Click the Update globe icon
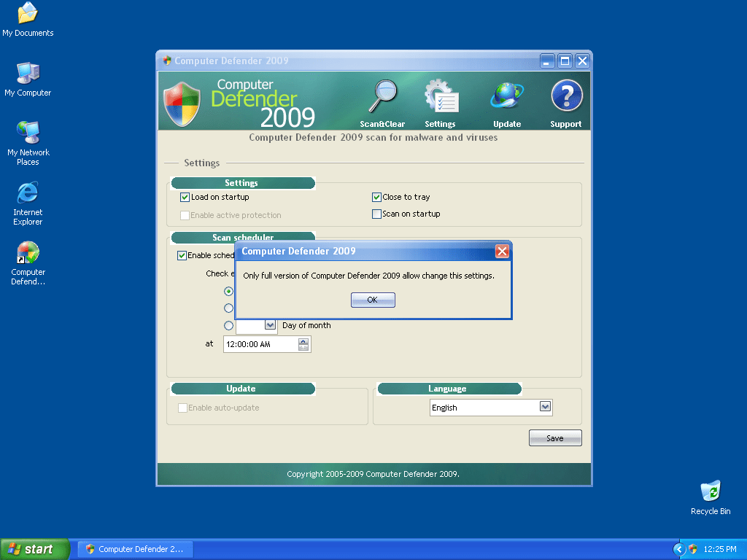 (506, 98)
